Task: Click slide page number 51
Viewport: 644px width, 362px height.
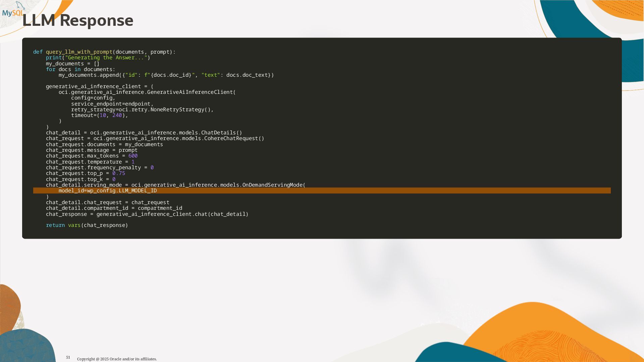Action: coord(68,357)
